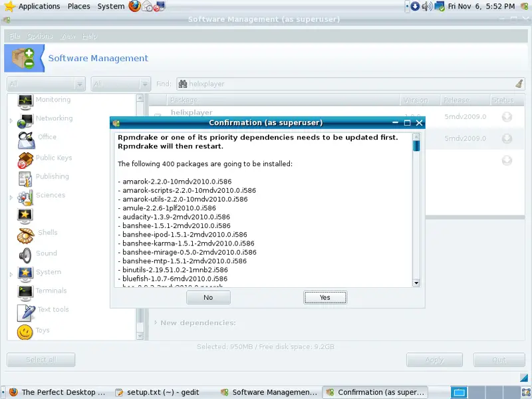Click the Confirmation list scrollbar thumb
Screen dimensions: 532x399
tap(416, 146)
